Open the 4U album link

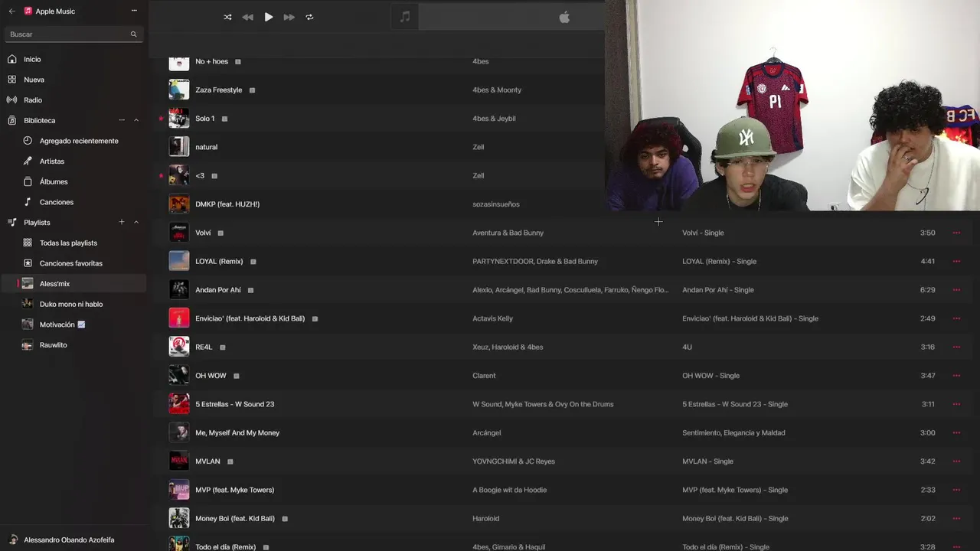coord(687,347)
